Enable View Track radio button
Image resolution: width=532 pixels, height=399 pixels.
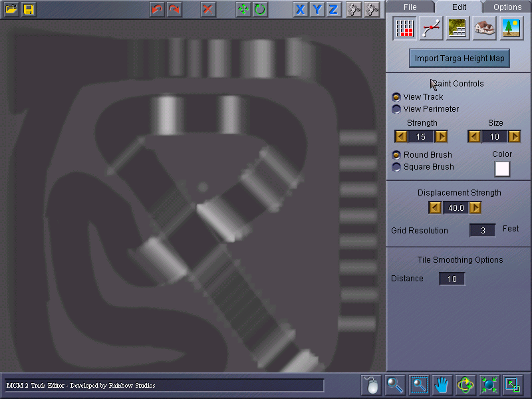point(396,97)
